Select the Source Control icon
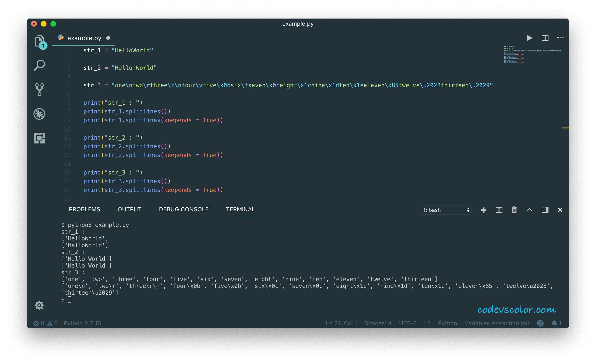The height and width of the screenshot is (364, 596). (x=40, y=89)
